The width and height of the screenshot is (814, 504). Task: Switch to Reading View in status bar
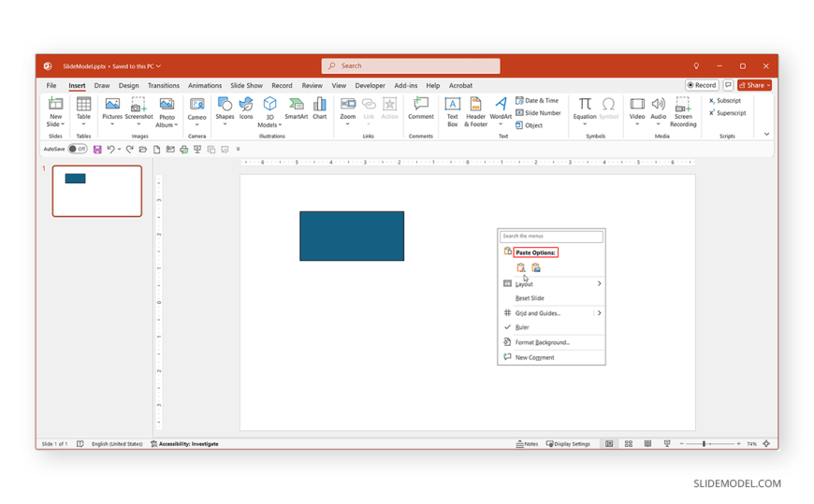(x=647, y=444)
